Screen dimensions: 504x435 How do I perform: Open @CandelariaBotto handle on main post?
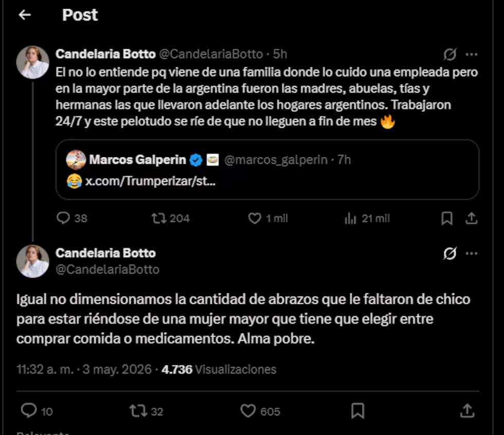click(107, 269)
